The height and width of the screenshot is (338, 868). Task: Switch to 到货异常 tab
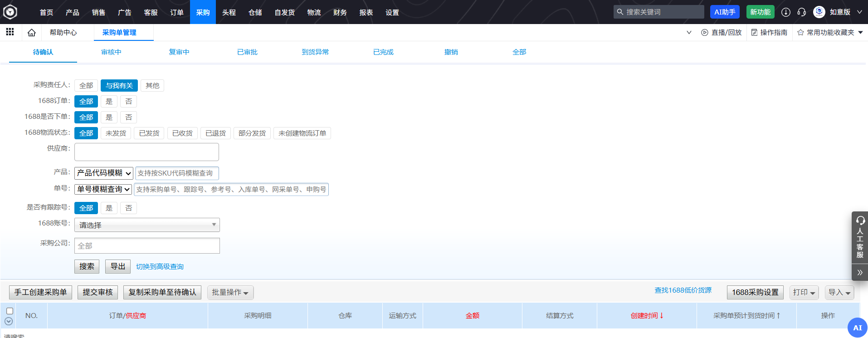[x=315, y=52]
